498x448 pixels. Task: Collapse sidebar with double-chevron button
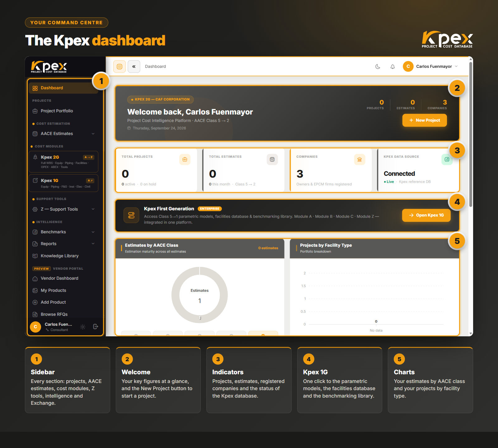(x=134, y=67)
